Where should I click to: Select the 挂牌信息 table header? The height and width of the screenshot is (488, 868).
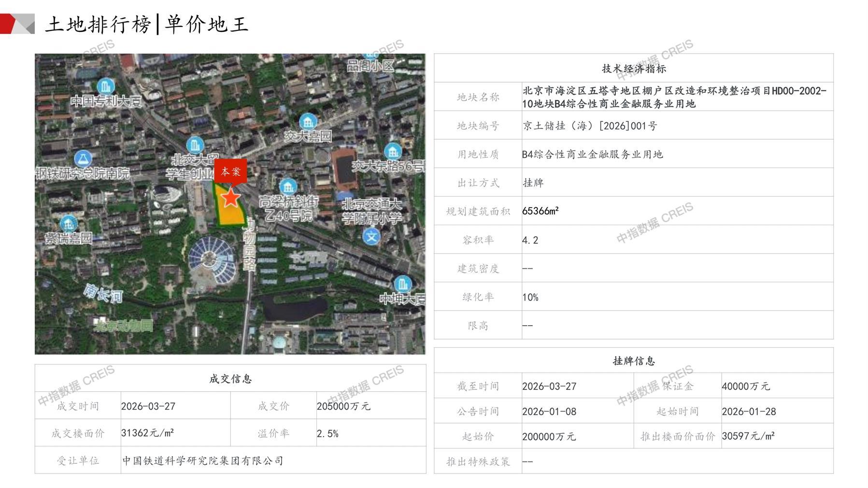(633, 361)
